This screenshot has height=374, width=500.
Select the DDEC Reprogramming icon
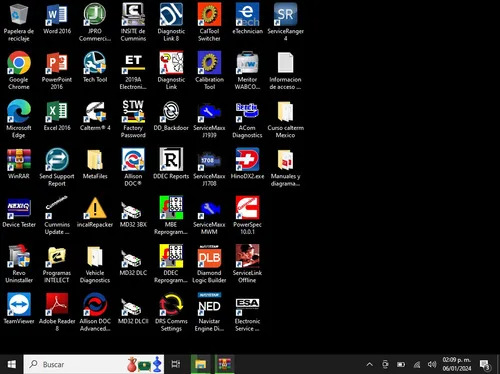(x=171, y=264)
